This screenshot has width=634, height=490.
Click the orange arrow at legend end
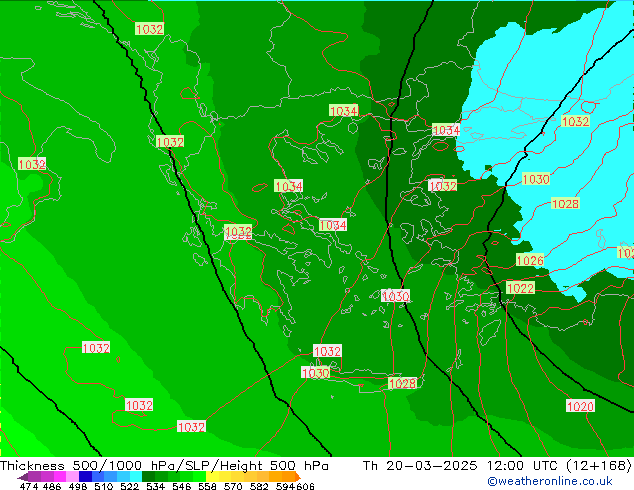click(x=298, y=477)
